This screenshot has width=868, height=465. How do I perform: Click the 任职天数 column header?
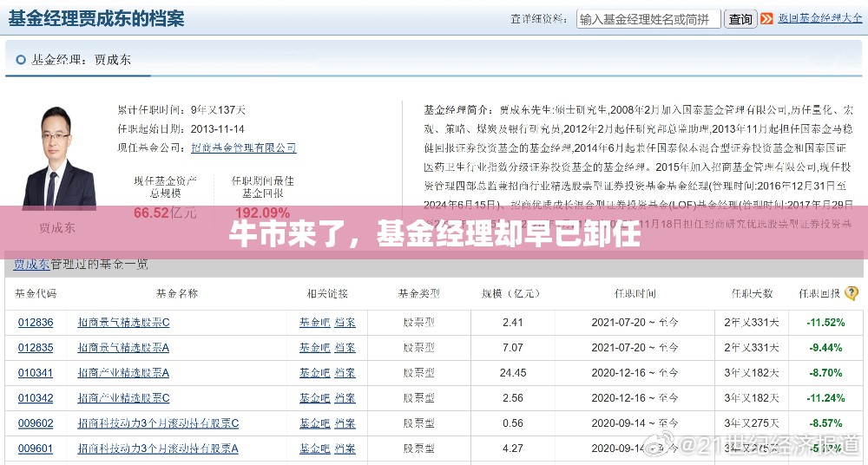(x=751, y=293)
